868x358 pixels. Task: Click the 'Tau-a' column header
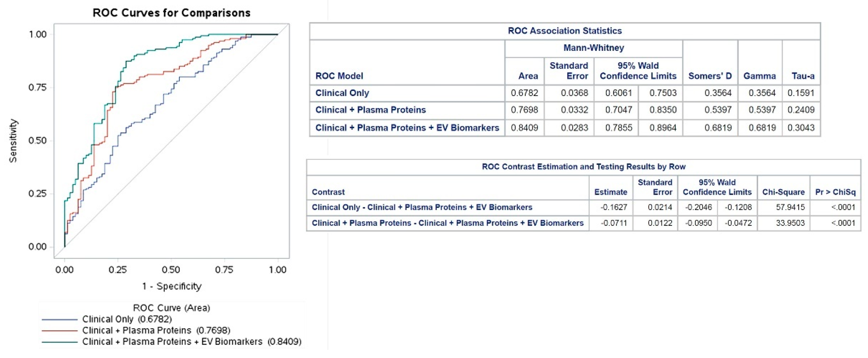pyautogui.click(x=803, y=76)
